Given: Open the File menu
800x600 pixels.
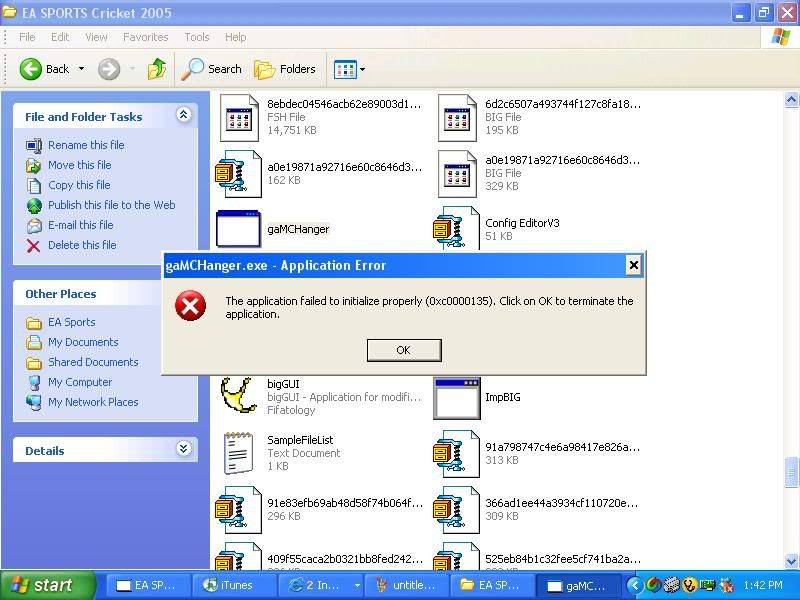Looking at the screenshot, I should pos(27,37).
